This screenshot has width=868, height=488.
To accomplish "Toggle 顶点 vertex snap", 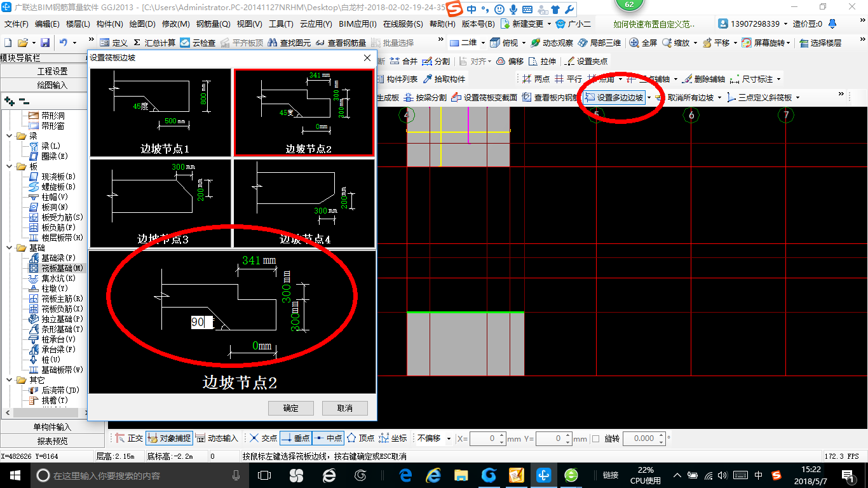I will [x=360, y=438].
